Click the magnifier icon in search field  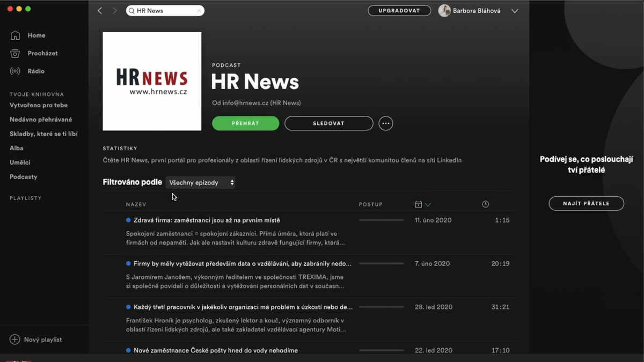pyautogui.click(x=131, y=11)
